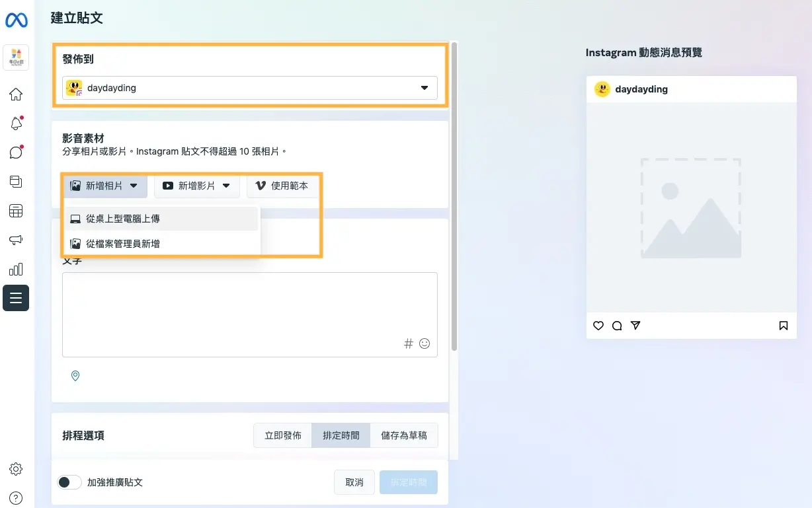Click the image placeholder in preview
812x508 pixels.
coord(692,207)
